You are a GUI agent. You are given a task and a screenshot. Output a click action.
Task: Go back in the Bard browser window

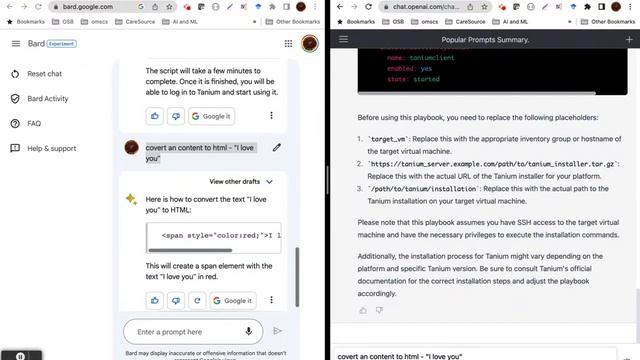click(x=10, y=7)
